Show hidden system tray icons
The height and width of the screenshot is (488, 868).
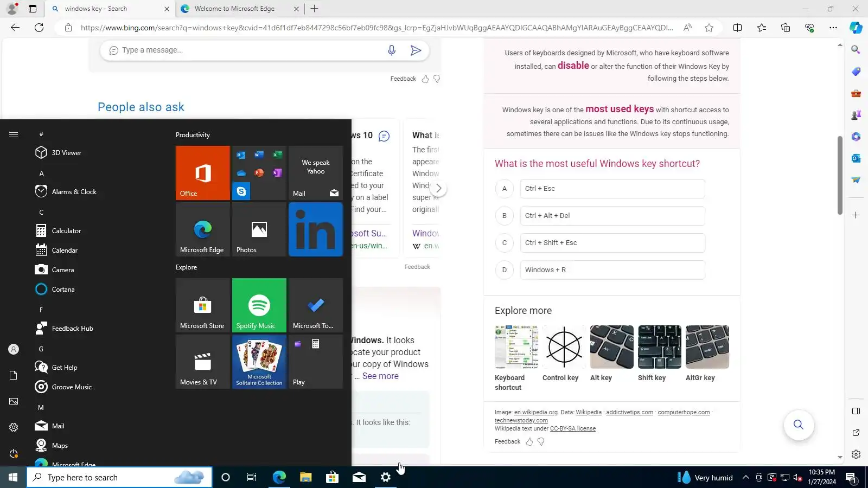tap(746, 477)
